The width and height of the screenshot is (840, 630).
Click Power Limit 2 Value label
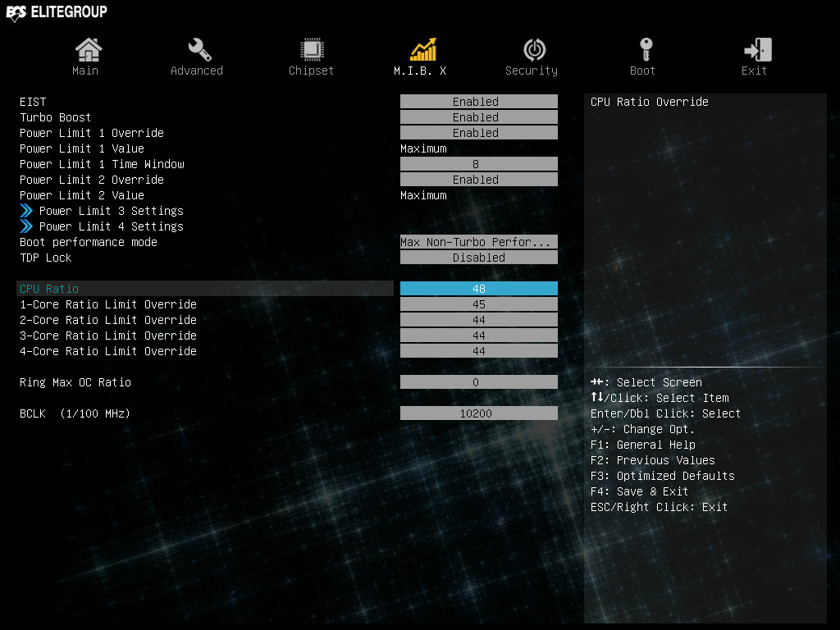pyautogui.click(x=82, y=195)
